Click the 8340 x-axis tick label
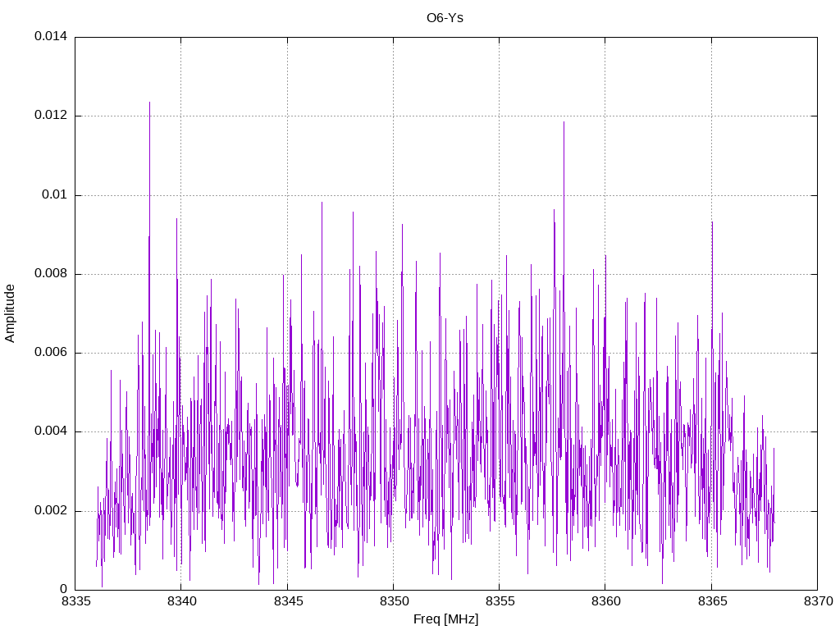The image size is (840, 630). tap(181, 601)
